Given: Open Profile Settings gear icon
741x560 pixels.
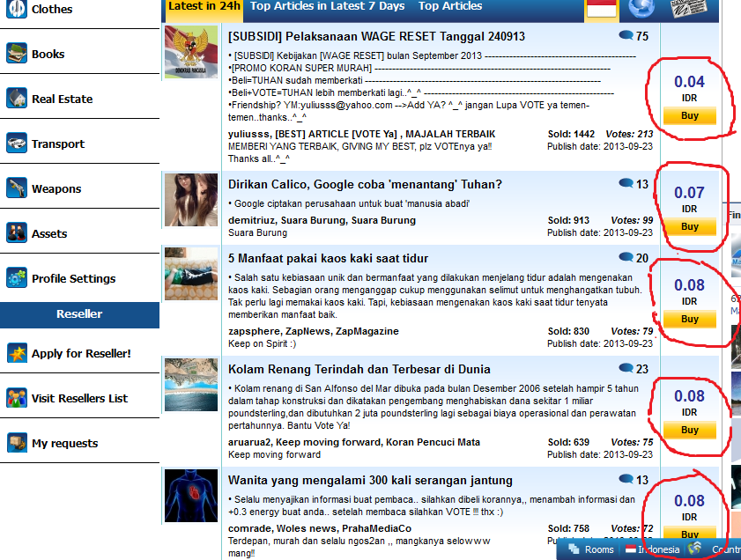Looking at the screenshot, I should tap(17, 278).
